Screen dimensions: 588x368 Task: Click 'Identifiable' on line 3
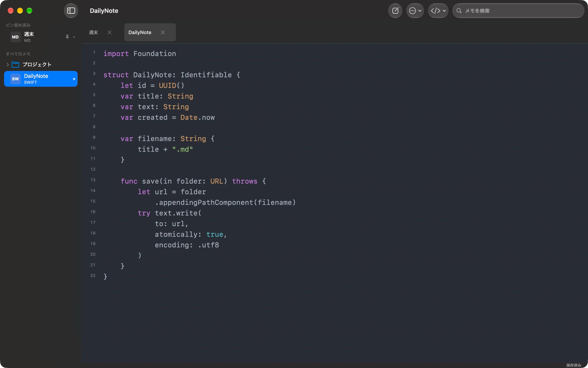[206, 75]
